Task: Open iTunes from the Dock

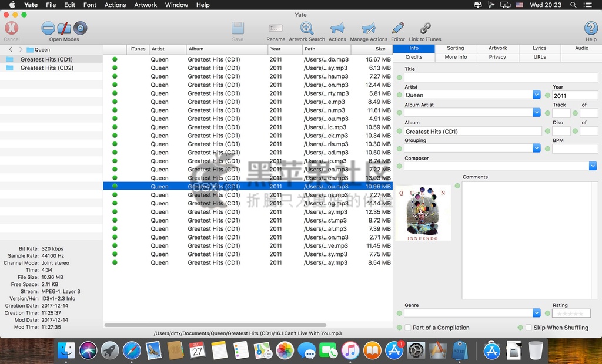Action: 350,350
